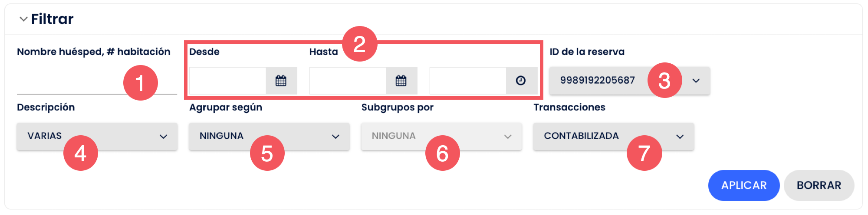Click the red annotation marker 2
868x215 pixels.
point(360,44)
